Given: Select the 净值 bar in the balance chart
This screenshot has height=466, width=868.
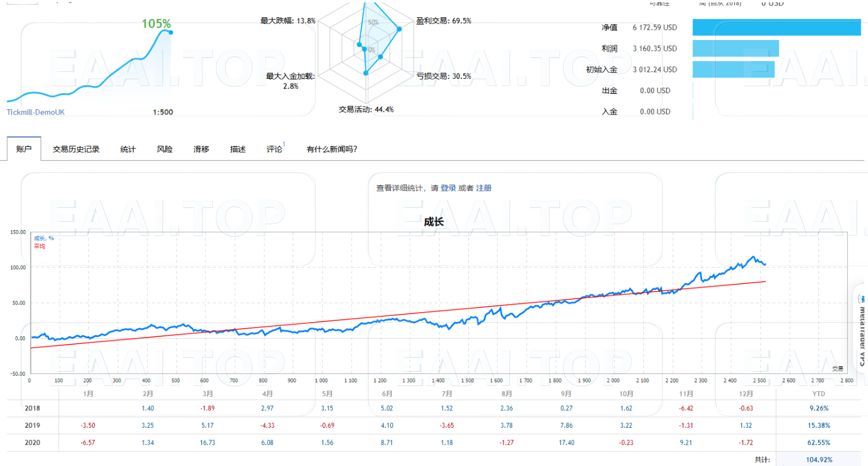Looking at the screenshot, I should [777, 27].
